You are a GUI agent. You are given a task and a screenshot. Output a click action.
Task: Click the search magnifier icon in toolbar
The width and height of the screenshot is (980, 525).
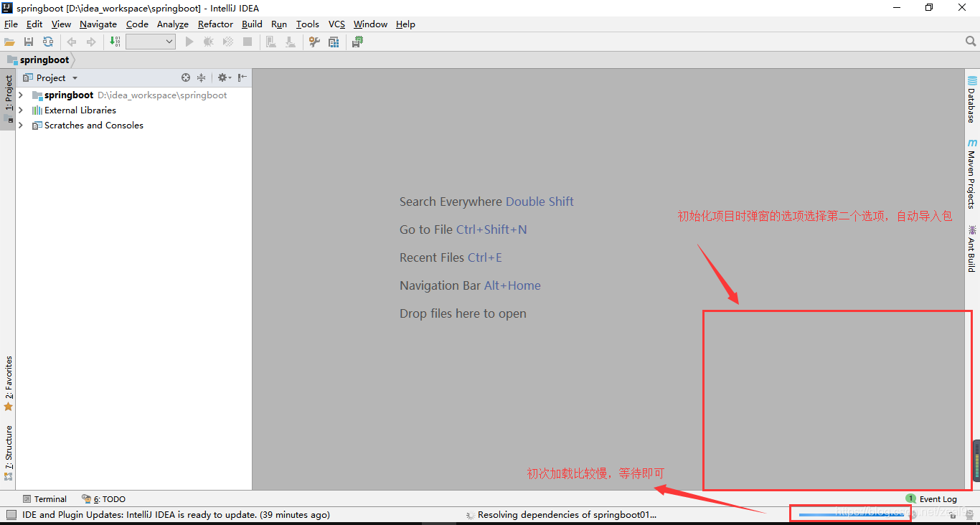tap(971, 42)
